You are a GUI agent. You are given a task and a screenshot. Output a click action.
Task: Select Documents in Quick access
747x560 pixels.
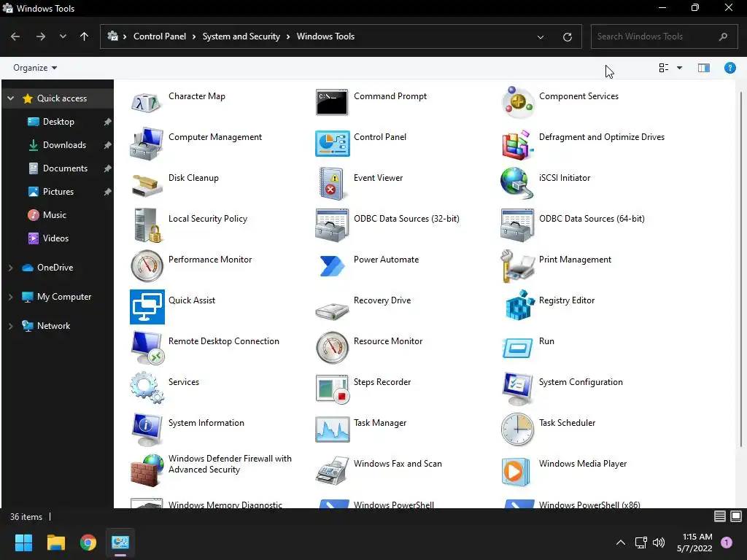pos(65,168)
